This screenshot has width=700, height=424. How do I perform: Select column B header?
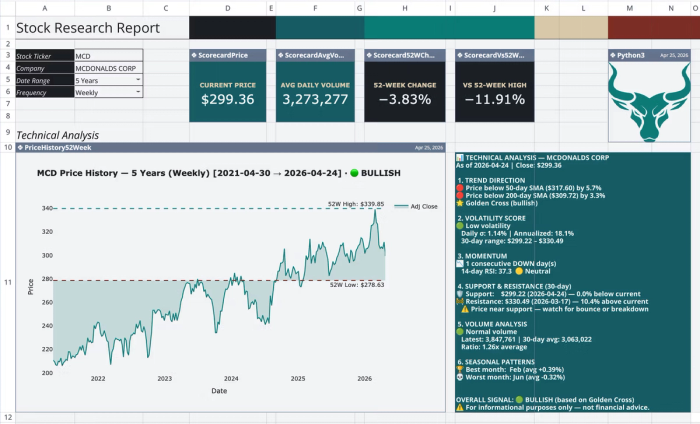(x=108, y=8)
